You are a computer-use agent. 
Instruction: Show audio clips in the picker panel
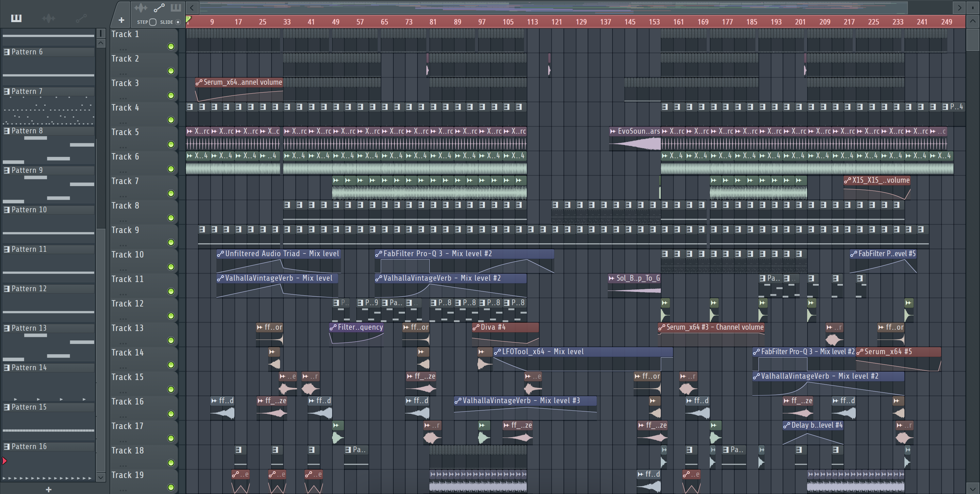48,18
